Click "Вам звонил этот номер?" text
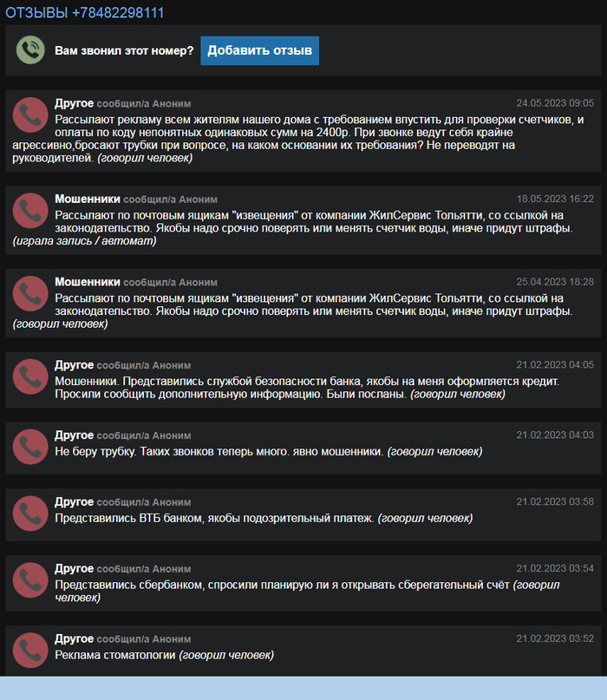Screen dimensions: 607x700 (124, 51)
